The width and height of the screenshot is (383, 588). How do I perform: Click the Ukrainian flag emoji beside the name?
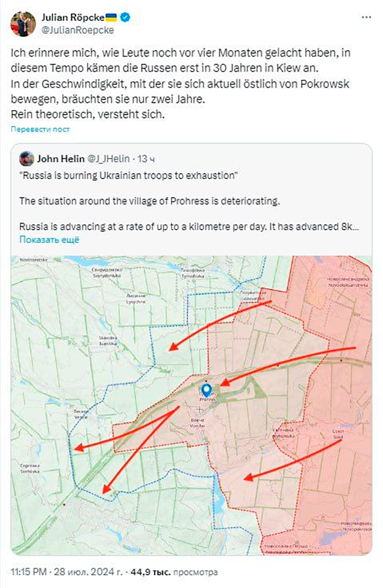coord(112,18)
